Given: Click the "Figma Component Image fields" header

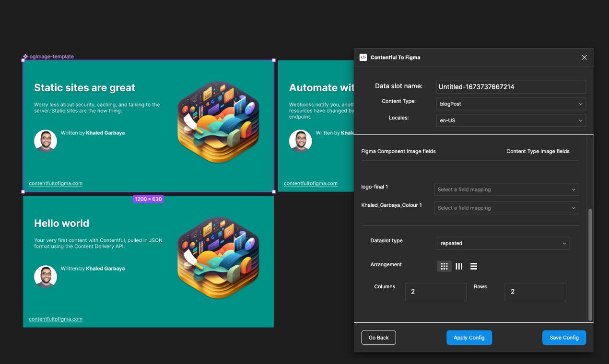Looking at the screenshot, I should pos(398,151).
